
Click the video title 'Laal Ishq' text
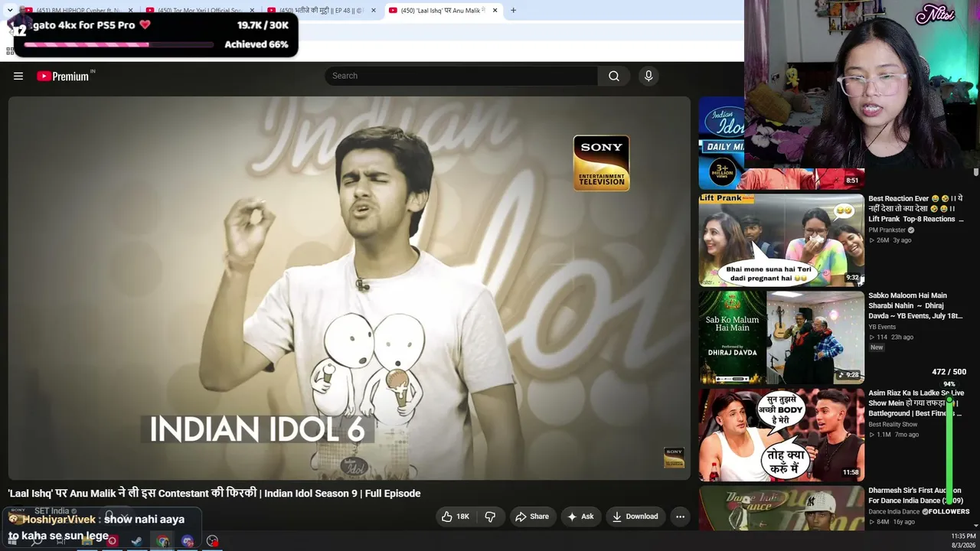(214, 494)
